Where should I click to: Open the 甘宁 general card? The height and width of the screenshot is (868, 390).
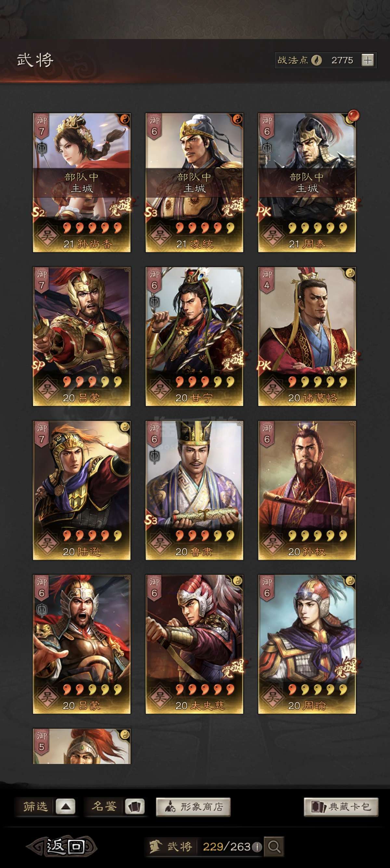click(194, 336)
